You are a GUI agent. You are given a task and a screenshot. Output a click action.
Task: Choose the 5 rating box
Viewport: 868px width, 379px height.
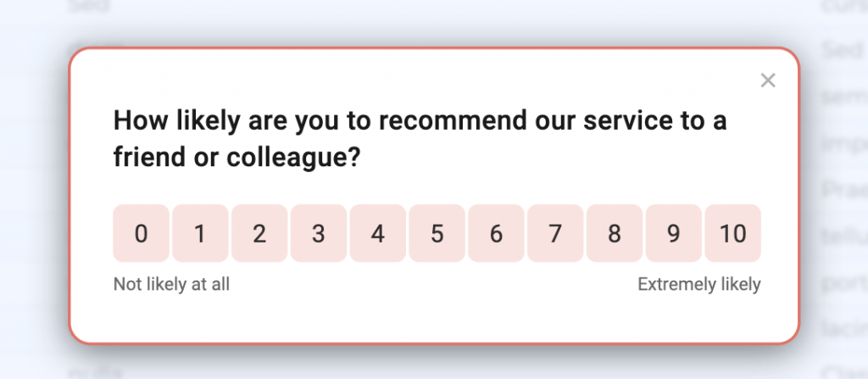click(x=437, y=233)
